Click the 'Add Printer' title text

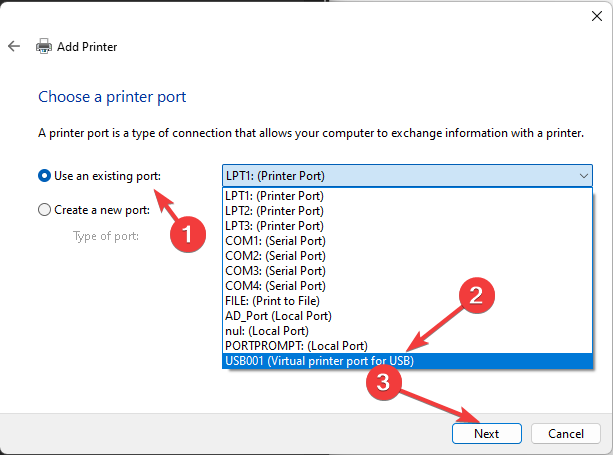87,47
